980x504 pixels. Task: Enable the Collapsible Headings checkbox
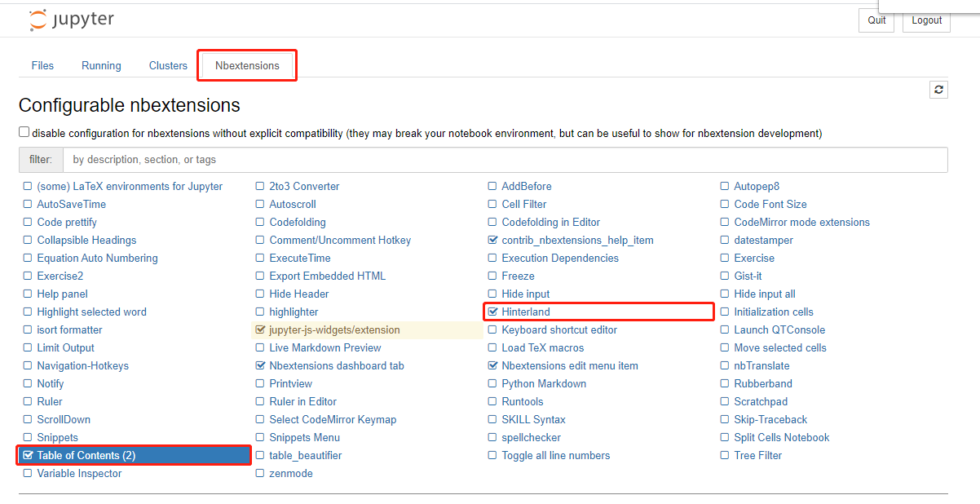[x=28, y=241]
